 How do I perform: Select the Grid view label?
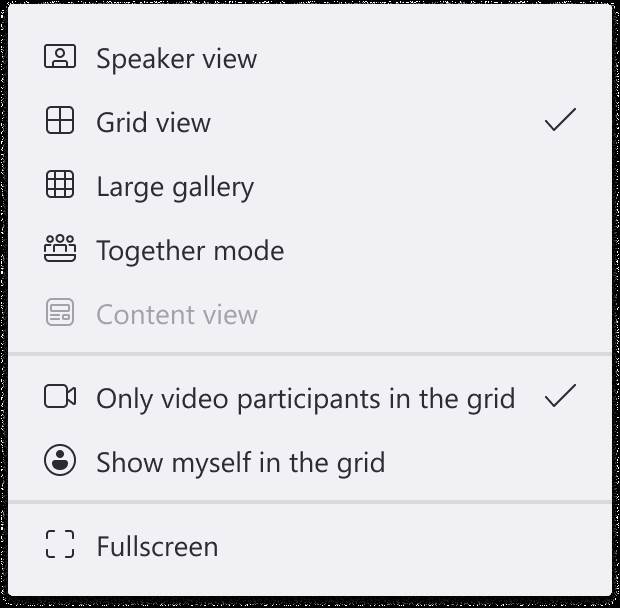pos(153,123)
